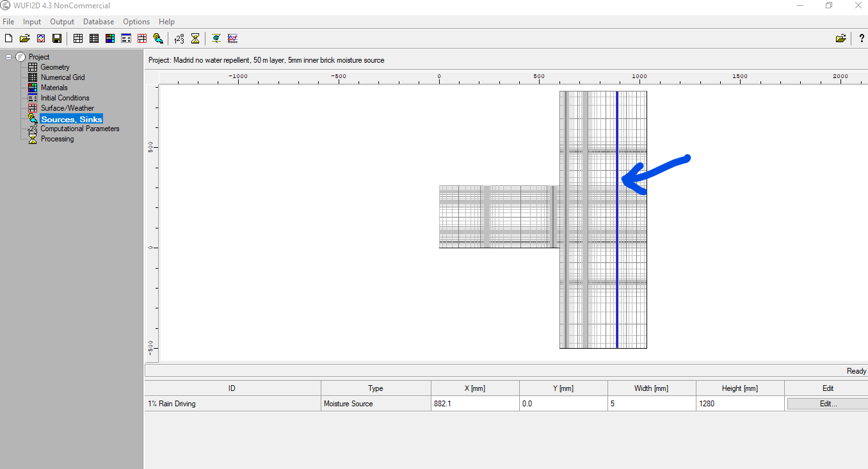Click the help question mark icon

pos(862,38)
